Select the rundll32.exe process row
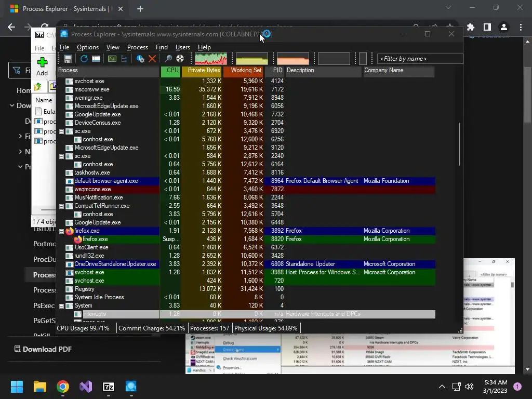 pos(246,256)
